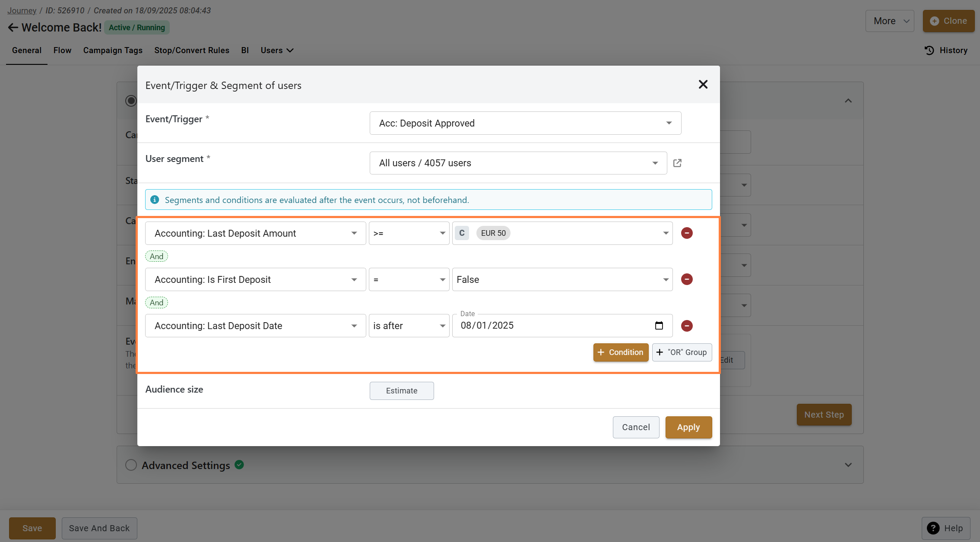
Task: Change the 'is after' operator dropdown
Action: (x=409, y=326)
